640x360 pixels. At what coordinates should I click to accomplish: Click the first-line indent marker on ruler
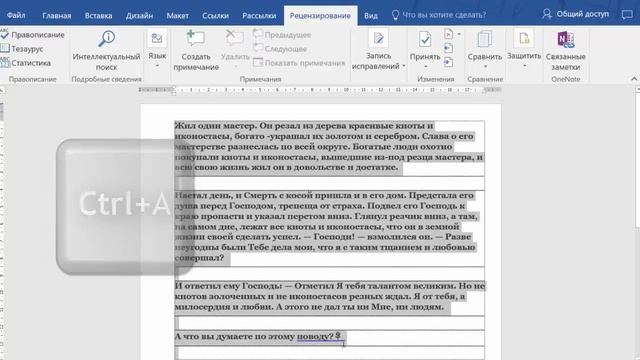click(174, 88)
